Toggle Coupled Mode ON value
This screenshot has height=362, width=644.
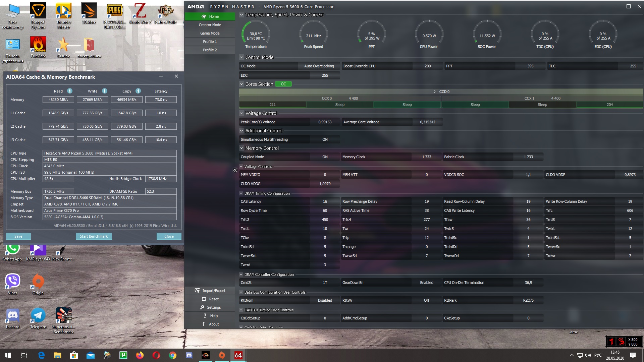point(325,157)
